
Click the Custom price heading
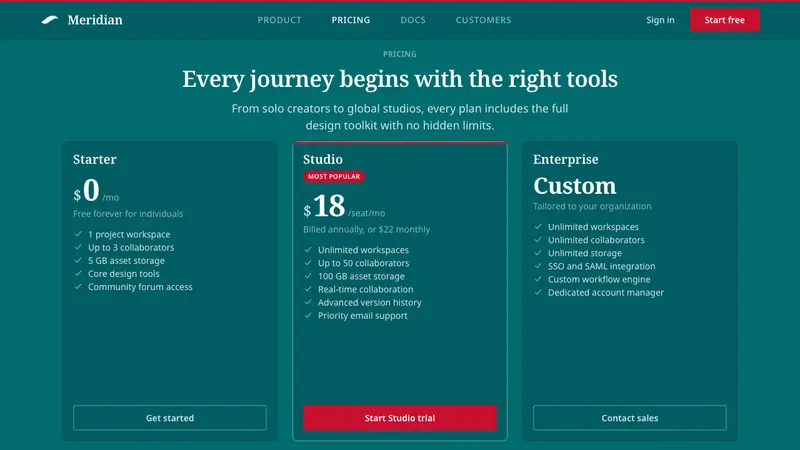(575, 186)
